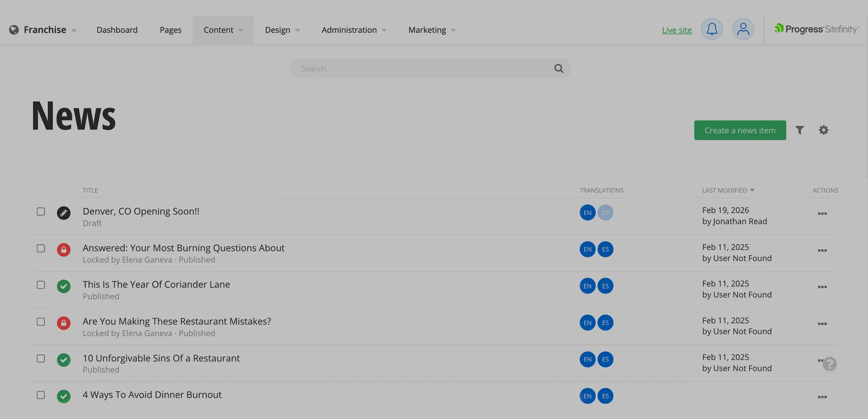Screen dimensions: 868x419
Task: Click into the Search input field
Action: click(x=420, y=69)
